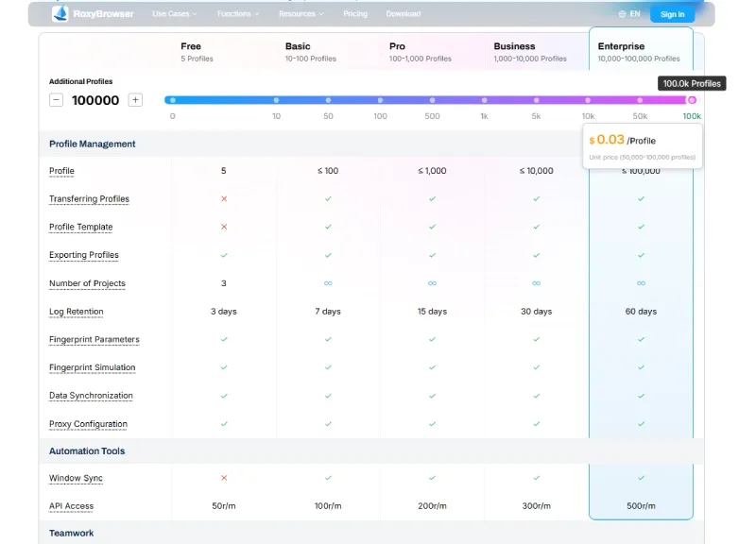Viewport: 756px width, 544px height.
Task: Increase additional profiles with plus button
Action: (x=135, y=100)
